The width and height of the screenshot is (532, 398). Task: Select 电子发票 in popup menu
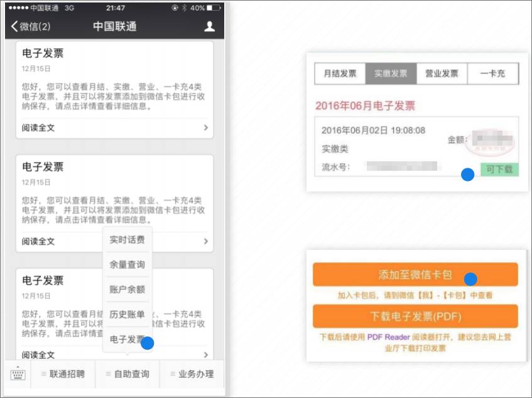point(128,339)
